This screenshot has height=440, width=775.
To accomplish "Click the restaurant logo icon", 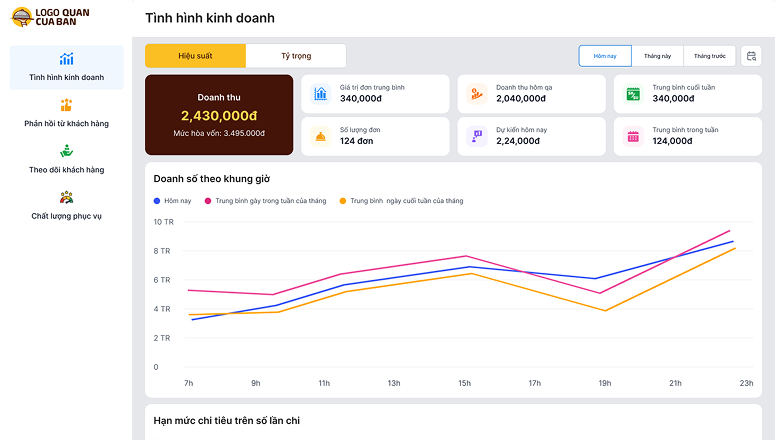I will [x=20, y=17].
